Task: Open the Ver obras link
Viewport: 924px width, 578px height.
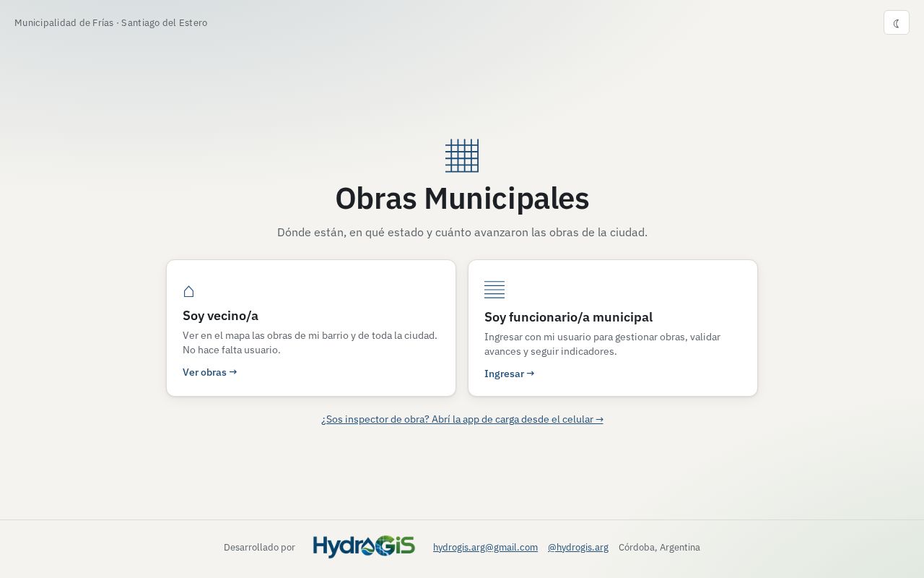Action: (209, 372)
